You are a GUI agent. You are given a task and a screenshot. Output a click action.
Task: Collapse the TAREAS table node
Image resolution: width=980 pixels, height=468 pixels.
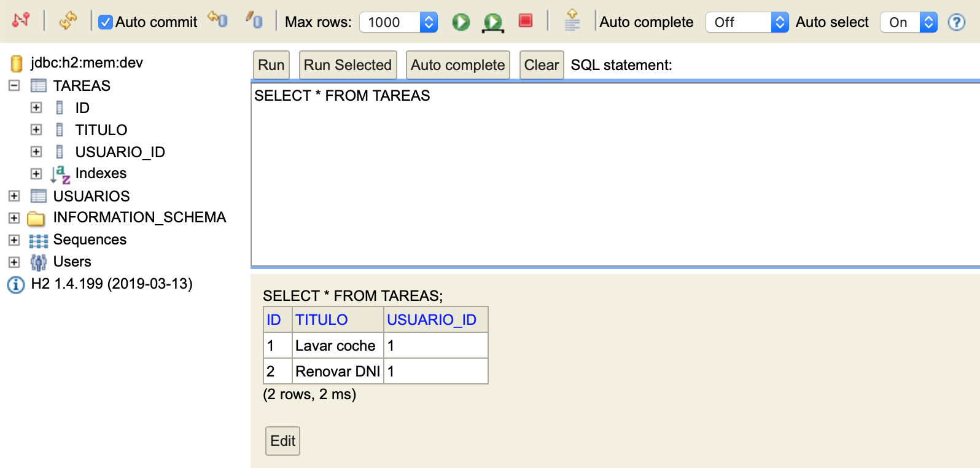tap(14, 85)
